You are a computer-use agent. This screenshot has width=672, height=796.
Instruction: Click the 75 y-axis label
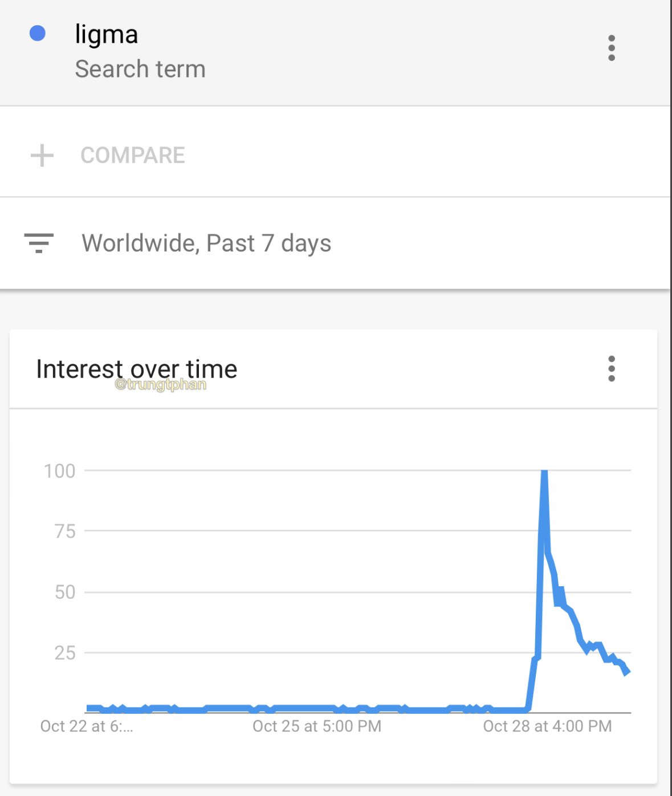click(65, 531)
